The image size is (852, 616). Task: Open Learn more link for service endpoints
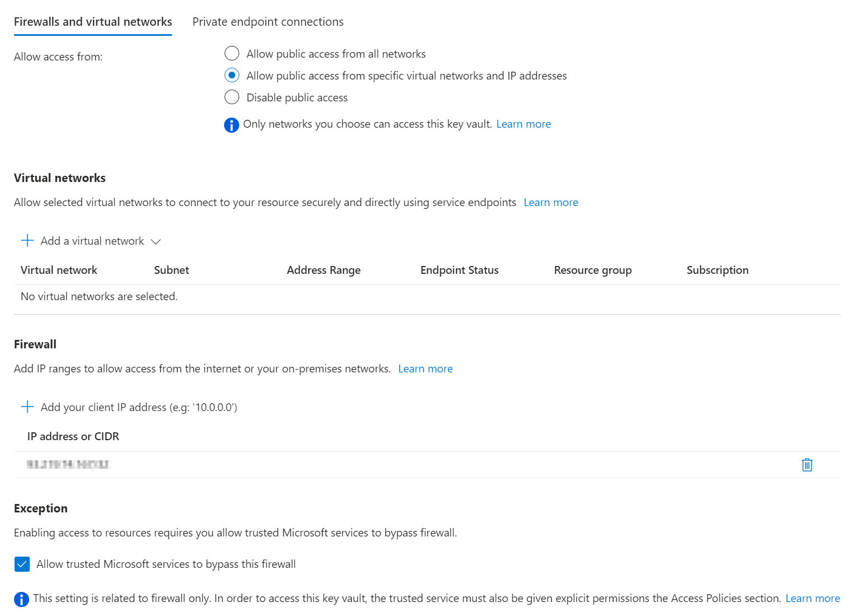tap(551, 203)
